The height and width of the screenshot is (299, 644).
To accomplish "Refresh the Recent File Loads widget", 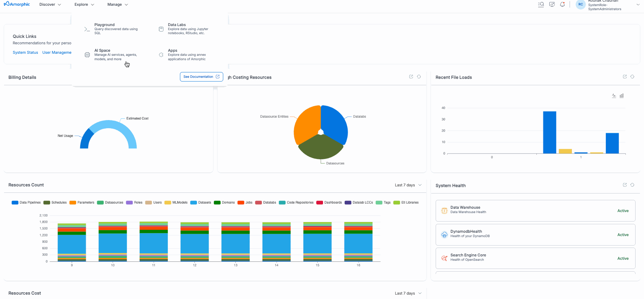I will [632, 77].
